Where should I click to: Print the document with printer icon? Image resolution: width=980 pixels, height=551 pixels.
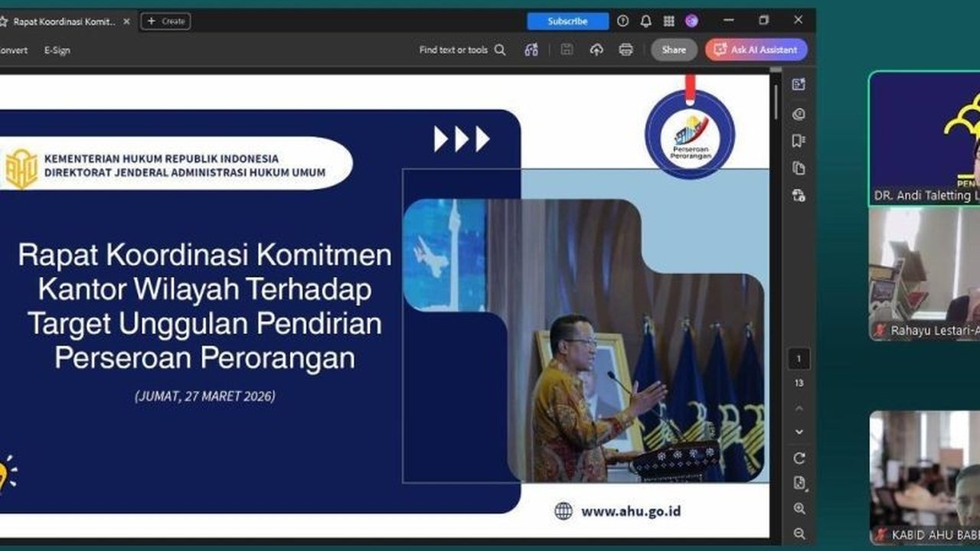point(626,50)
